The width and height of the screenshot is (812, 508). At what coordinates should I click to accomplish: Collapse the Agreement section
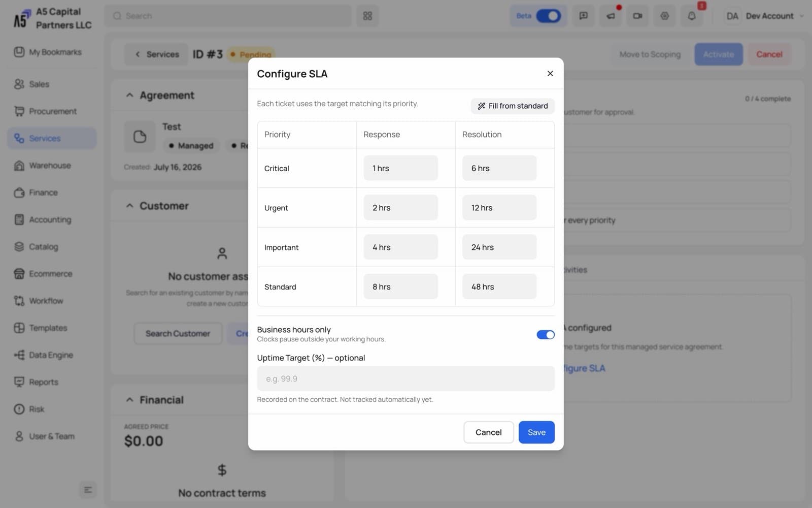129,95
